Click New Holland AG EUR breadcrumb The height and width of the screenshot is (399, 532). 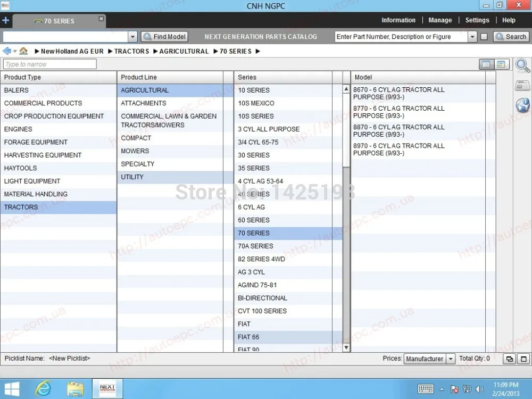click(x=72, y=51)
